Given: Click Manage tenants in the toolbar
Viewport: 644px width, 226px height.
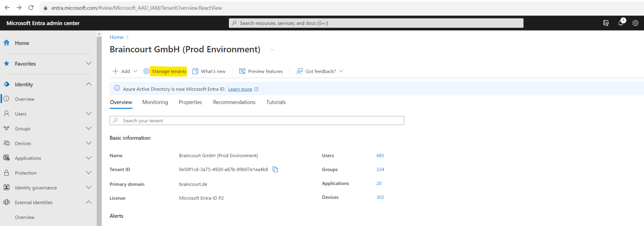Looking at the screenshot, I should (169, 71).
